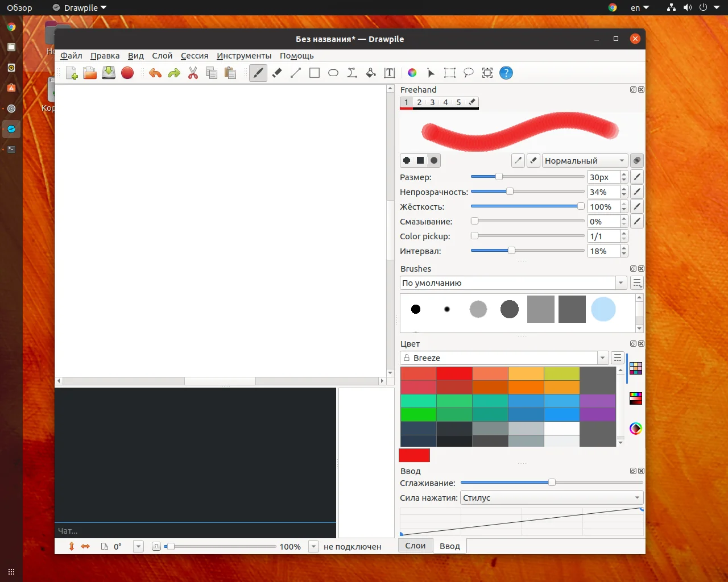Open the color picker wheel from the toolbar

click(412, 73)
